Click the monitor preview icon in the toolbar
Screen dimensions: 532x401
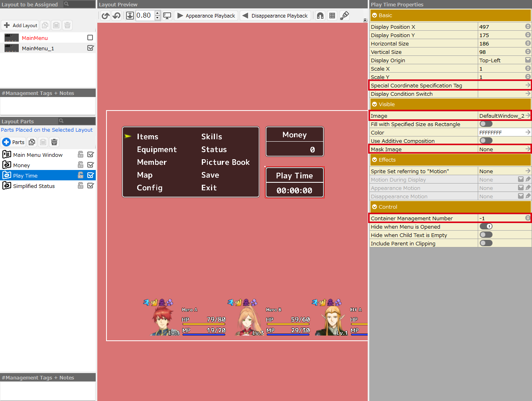167,16
